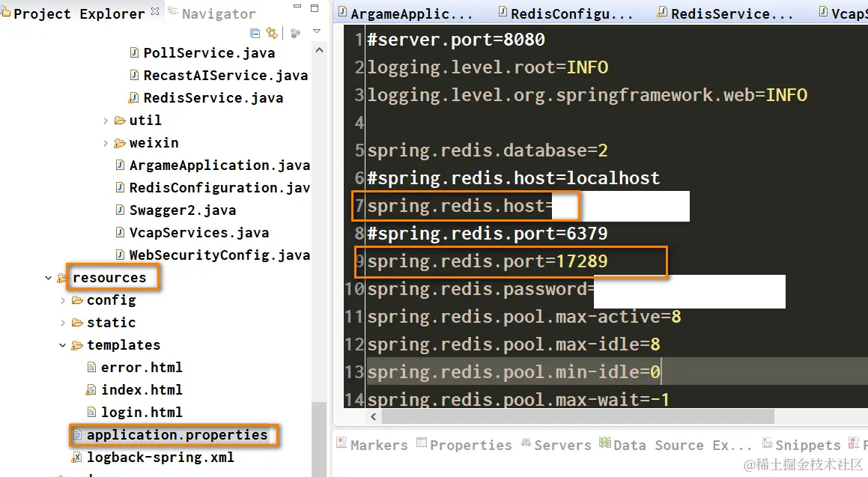Click the resources folder icon

pyautogui.click(x=63, y=278)
